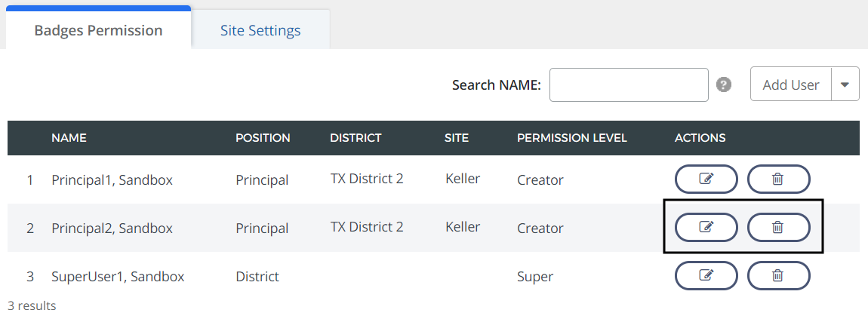This screenshot has width=868, height=319.
Task: Switch to the Site Settings tab
Action: click(260, 31)
